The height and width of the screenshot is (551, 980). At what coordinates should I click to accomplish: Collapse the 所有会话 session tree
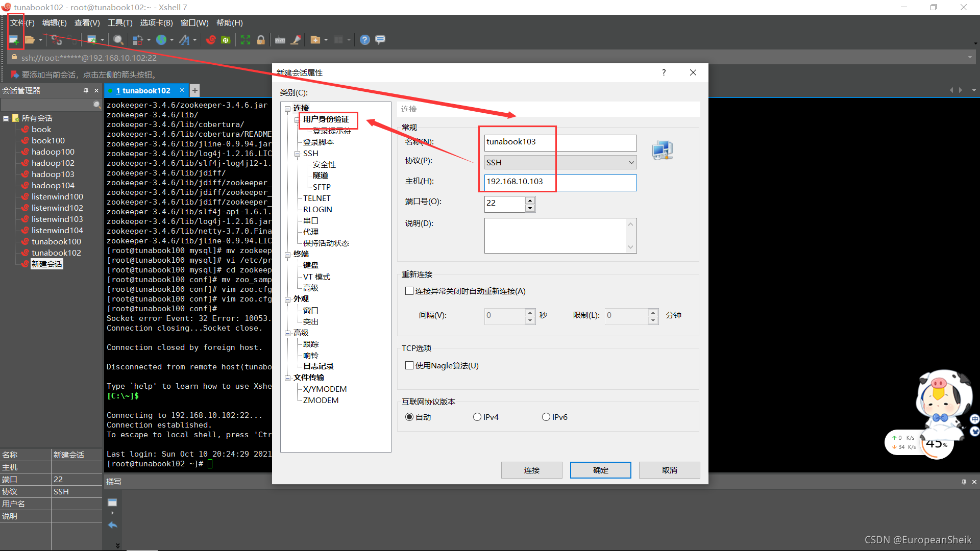coord(6,118)
